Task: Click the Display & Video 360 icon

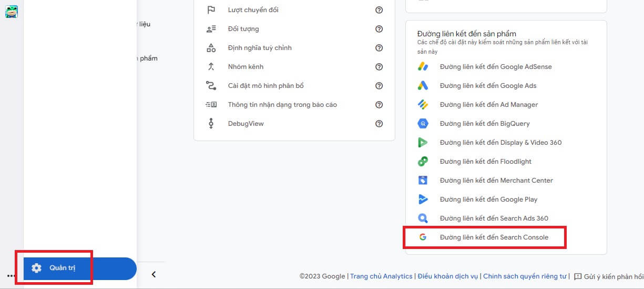Action: [423, 143]
